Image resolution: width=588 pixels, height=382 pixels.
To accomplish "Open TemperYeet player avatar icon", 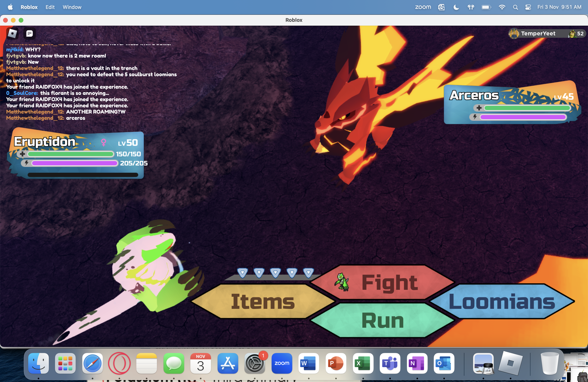I will [514, 34].
